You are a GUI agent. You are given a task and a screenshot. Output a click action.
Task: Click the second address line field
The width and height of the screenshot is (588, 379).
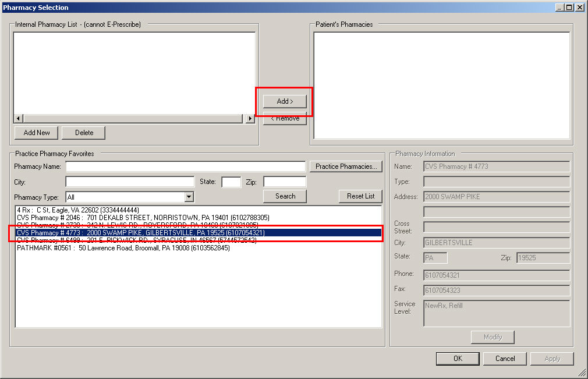(497, 212)
